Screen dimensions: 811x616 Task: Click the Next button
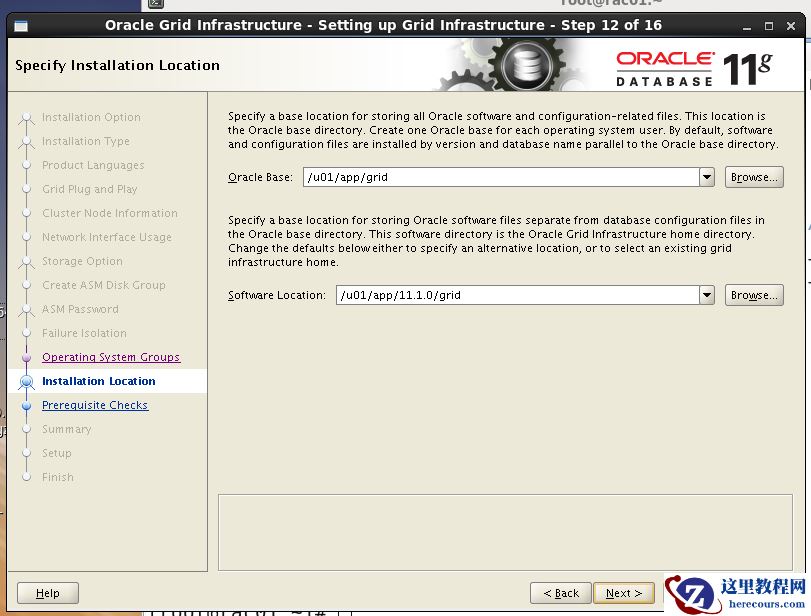point(624,593)
